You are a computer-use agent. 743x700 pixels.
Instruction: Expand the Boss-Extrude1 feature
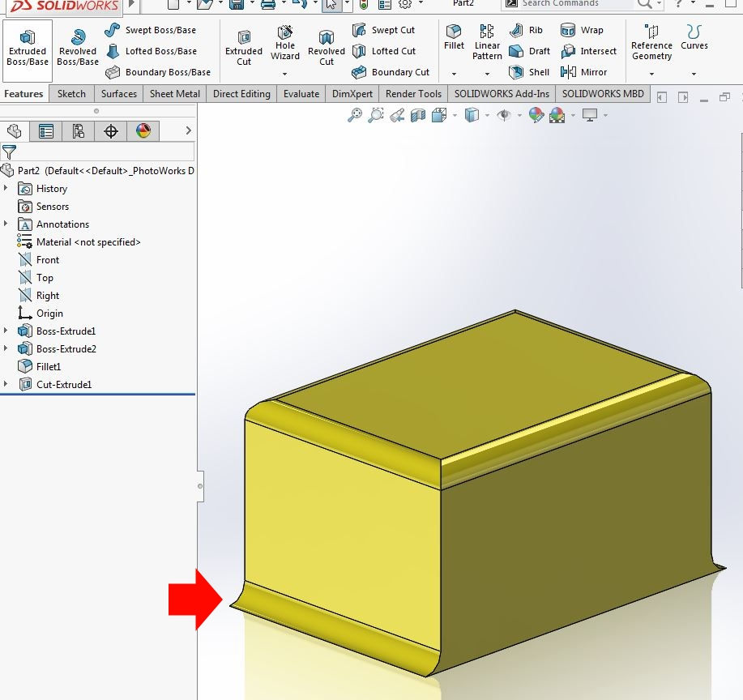click(x=6, y=331)
